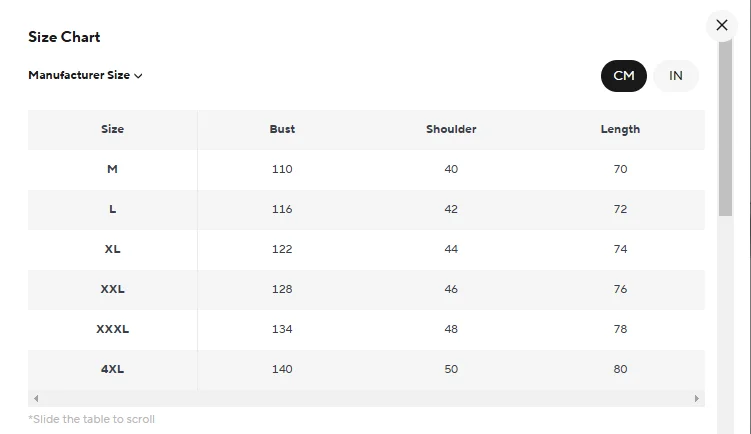This screenshot has height=434, width=751.
Task: Select the XXXL size row label
Action: pos(113,329)
